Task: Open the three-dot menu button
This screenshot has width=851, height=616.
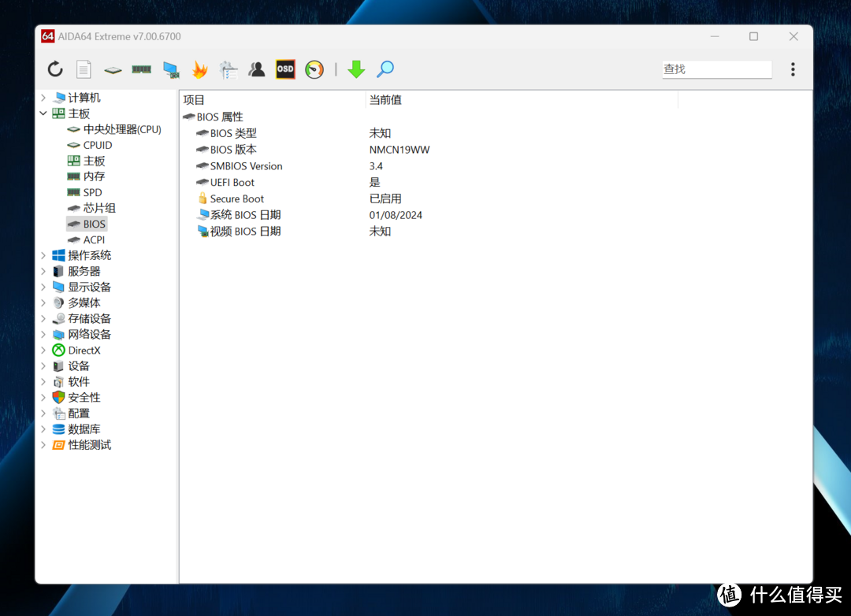Action: tap(793, 69)
